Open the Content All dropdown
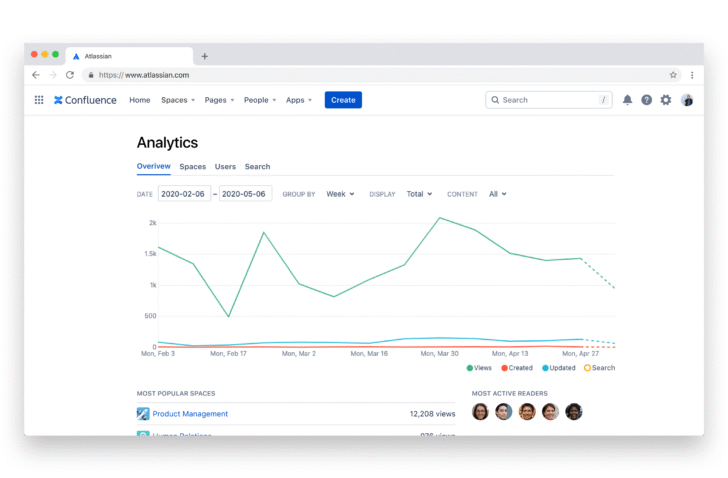The height and width of the screenshot is (478, 728). pos(497,194)
